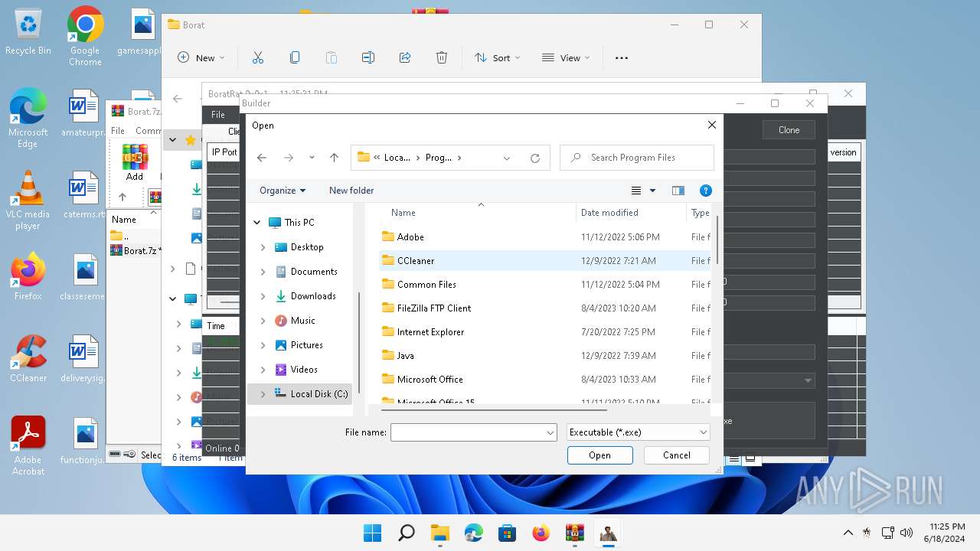980x551 pixels.
Task: Refresh the Program Files listing
Action: (535, 158)
